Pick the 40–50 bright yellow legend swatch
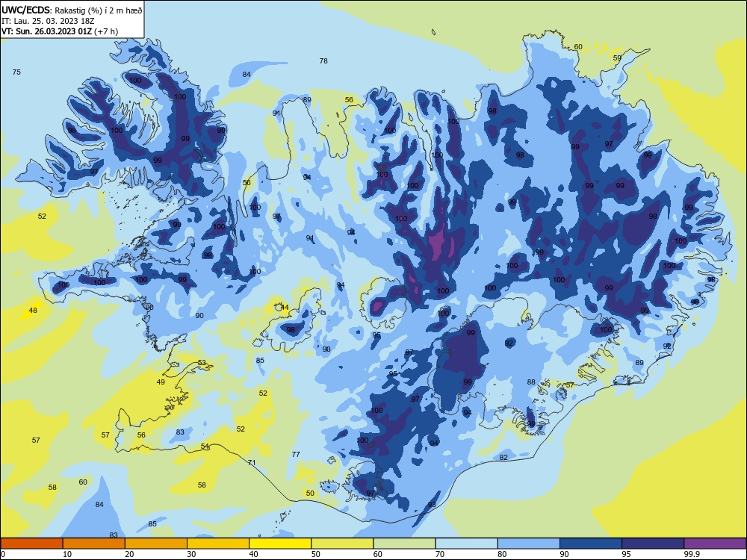747x560 pixels. coord(280,544)
